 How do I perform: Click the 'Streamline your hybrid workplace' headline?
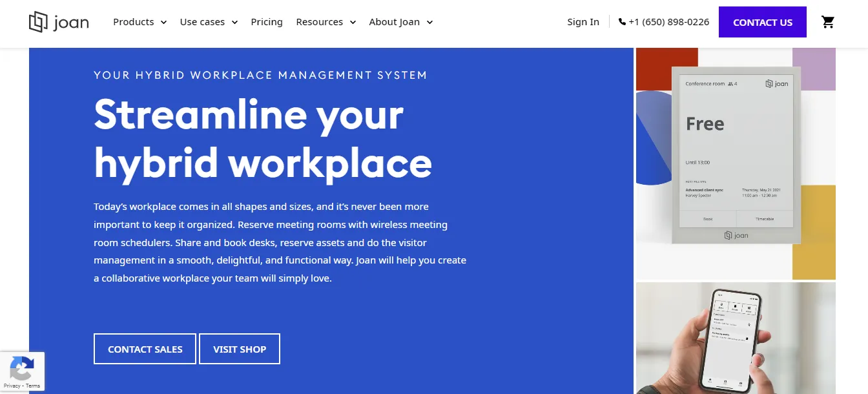pos(263,139)
